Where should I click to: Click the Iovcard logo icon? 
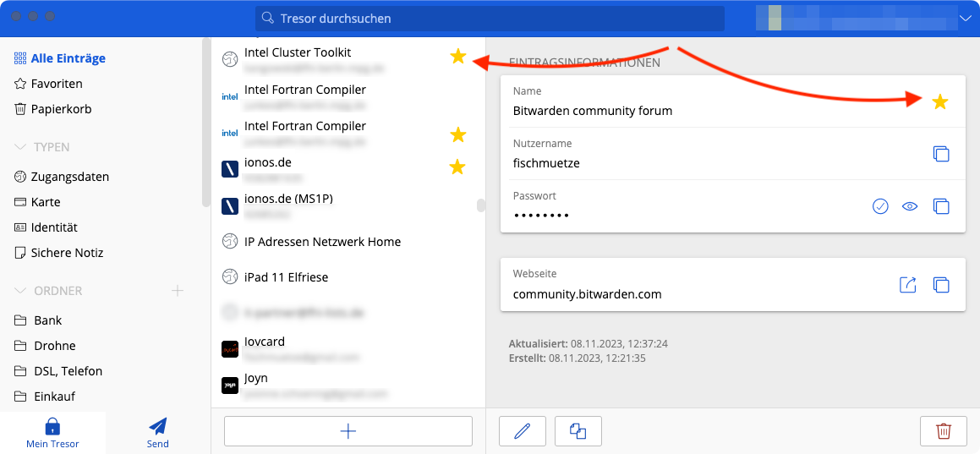(x=230, y=349)
